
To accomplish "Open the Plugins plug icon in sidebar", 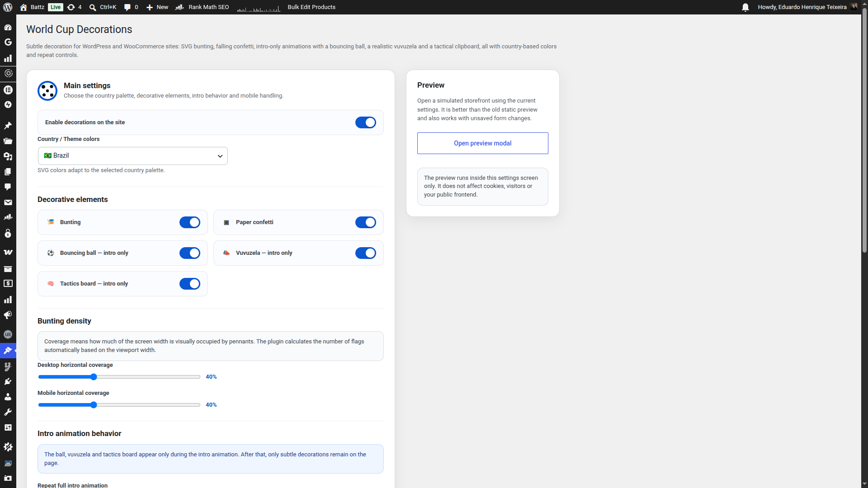I will click(x=8, y=382).
